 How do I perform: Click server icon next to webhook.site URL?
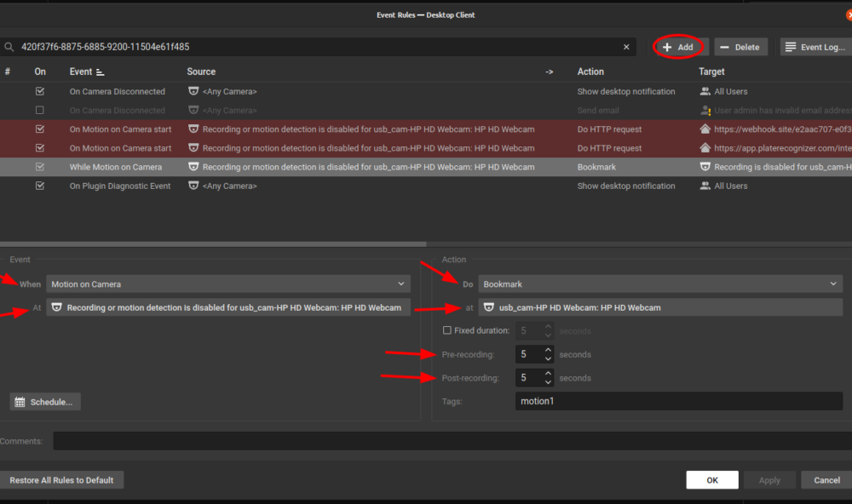coord(705,129)
